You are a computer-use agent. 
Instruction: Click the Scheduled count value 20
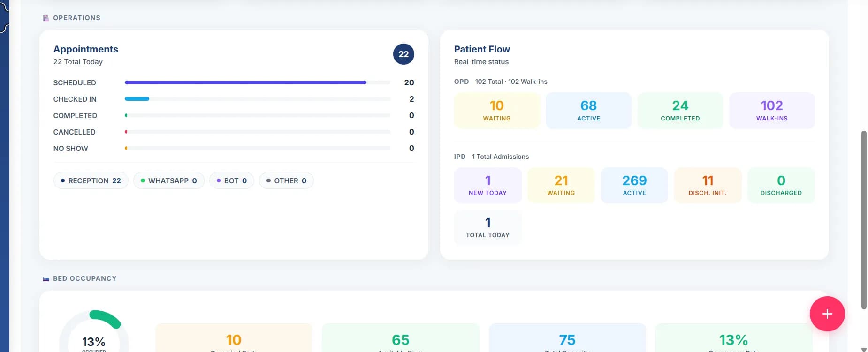click(409, 82)
